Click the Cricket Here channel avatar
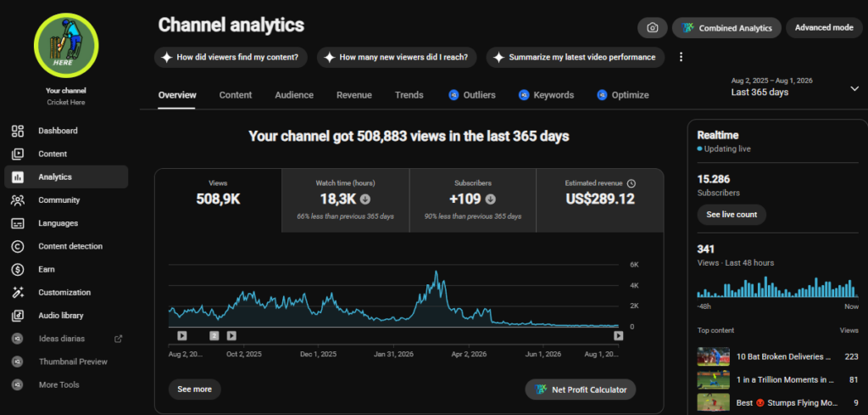 (x=66, y=46)
